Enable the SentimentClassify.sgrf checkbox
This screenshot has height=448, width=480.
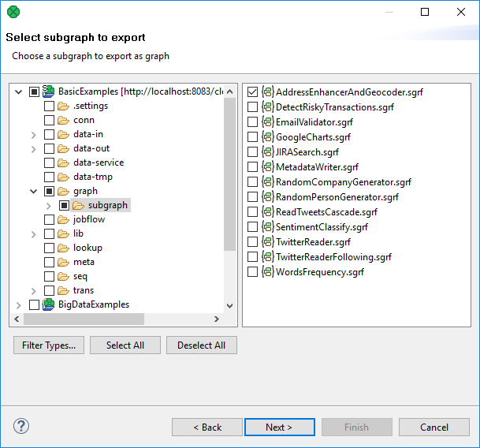click(252, 227)
